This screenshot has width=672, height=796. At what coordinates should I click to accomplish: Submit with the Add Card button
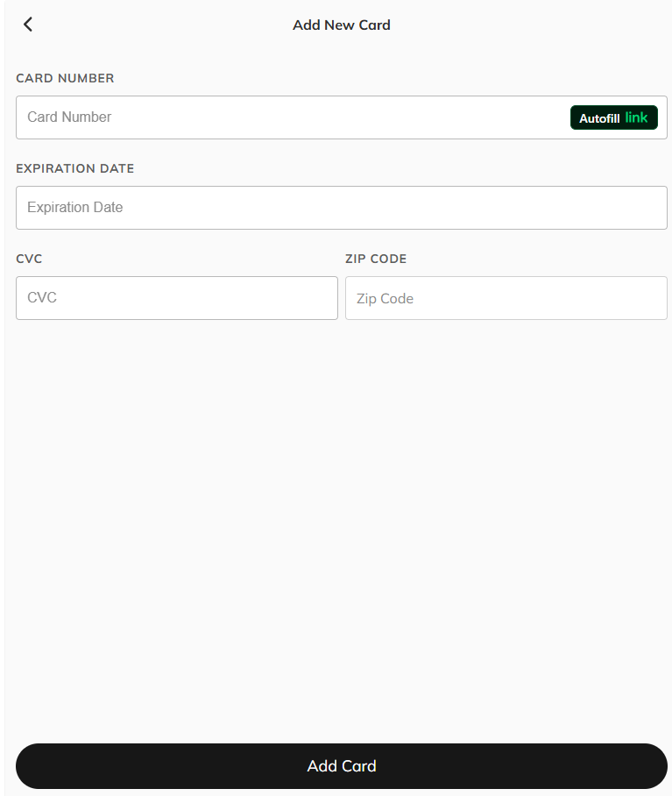[342, 765]
